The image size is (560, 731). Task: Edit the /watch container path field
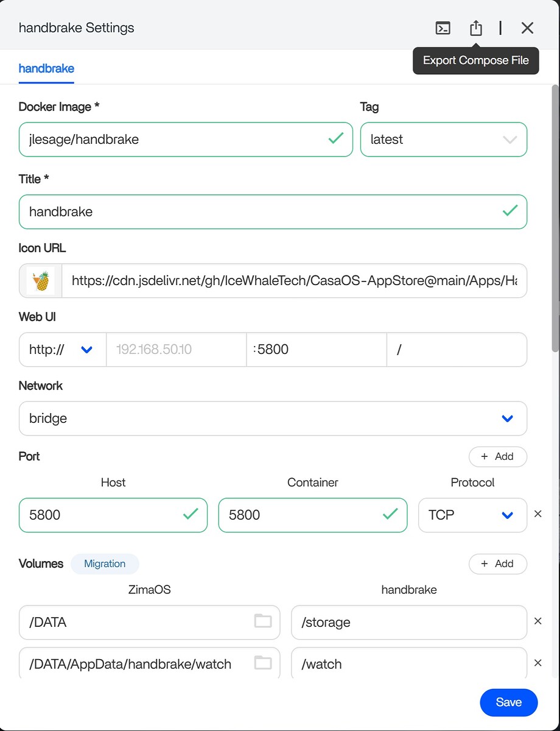tap(409, 663)
